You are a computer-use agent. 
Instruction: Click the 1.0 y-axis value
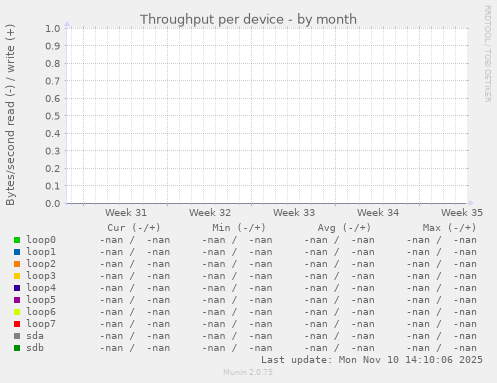(53, 29)
